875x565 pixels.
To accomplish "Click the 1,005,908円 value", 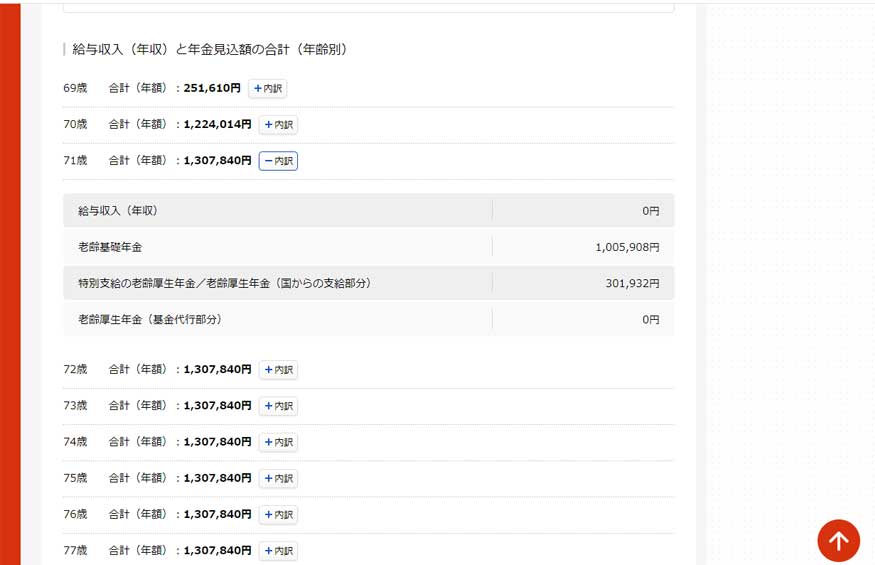I will [627, 247].
